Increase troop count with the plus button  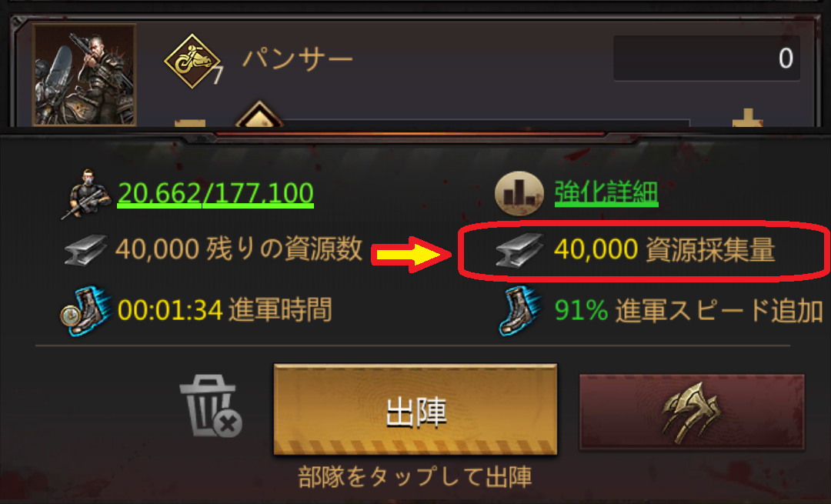tap(747, 118)
